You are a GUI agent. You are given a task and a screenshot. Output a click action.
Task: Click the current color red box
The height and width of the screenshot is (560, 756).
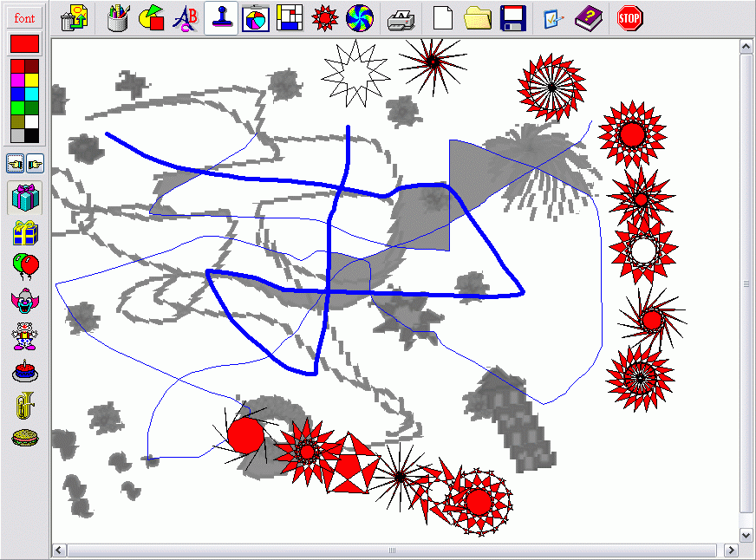point(24,43)
